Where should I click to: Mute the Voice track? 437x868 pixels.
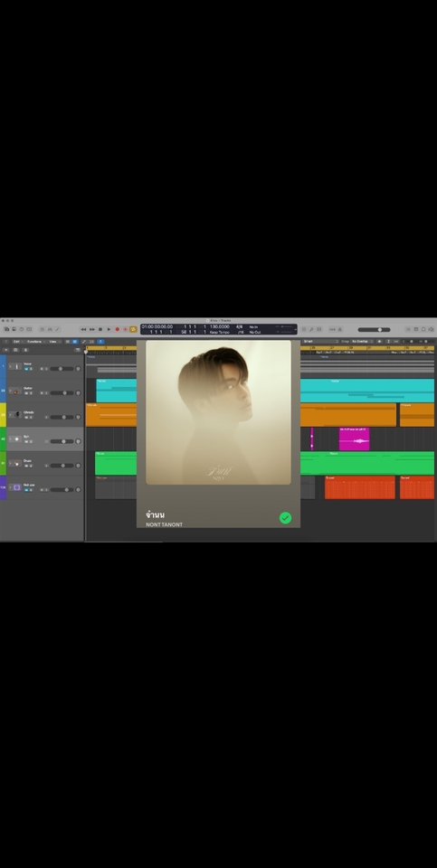26,369
